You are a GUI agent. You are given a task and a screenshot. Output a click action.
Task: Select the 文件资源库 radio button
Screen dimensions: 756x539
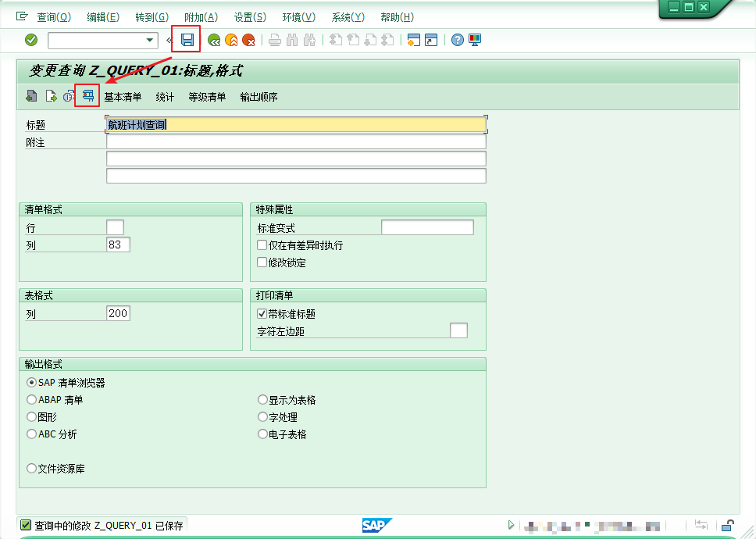point(31,468)
